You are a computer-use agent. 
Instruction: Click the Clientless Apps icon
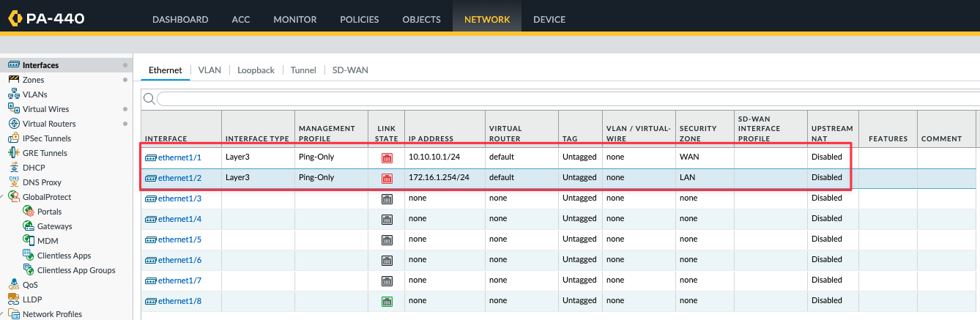click(x=29, y=256)
